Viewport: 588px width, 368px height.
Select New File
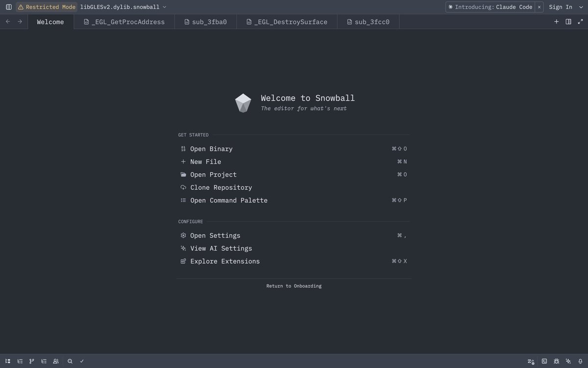(x=294, y=161)
